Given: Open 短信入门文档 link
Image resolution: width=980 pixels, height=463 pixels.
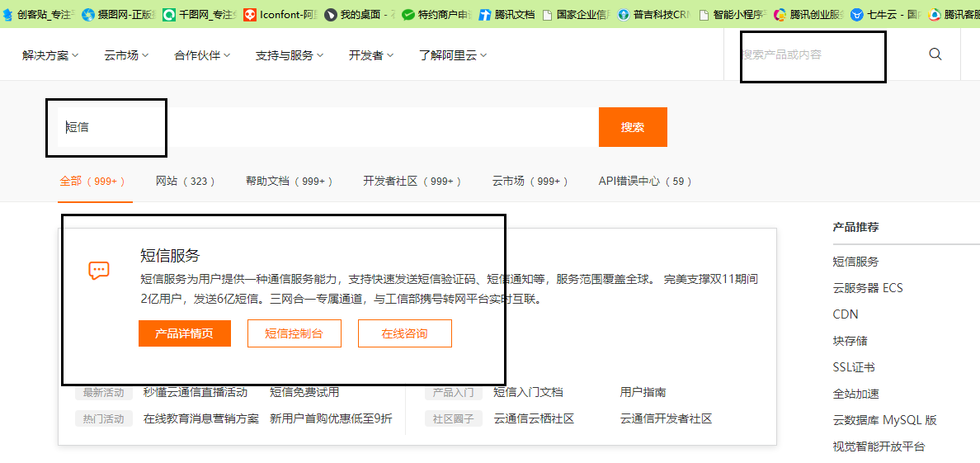Looking at the screenshot, I should tap(528, 392).
